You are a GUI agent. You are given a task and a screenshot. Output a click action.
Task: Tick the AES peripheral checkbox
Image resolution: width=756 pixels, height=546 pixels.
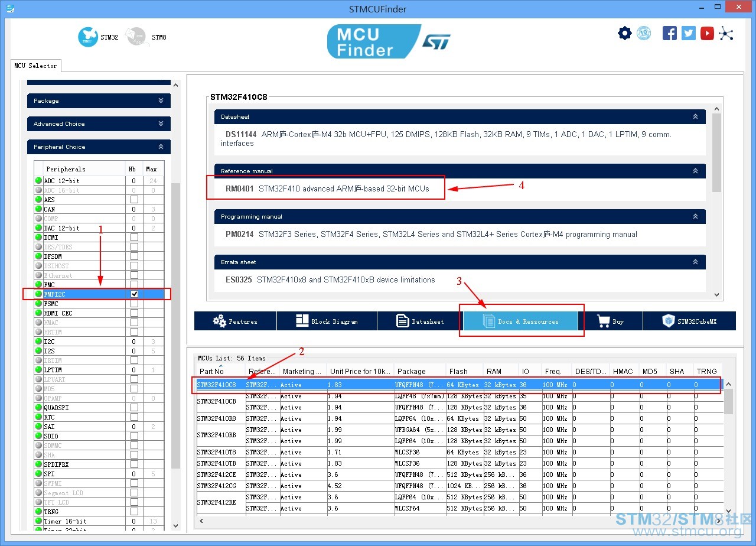click(134, 200)
